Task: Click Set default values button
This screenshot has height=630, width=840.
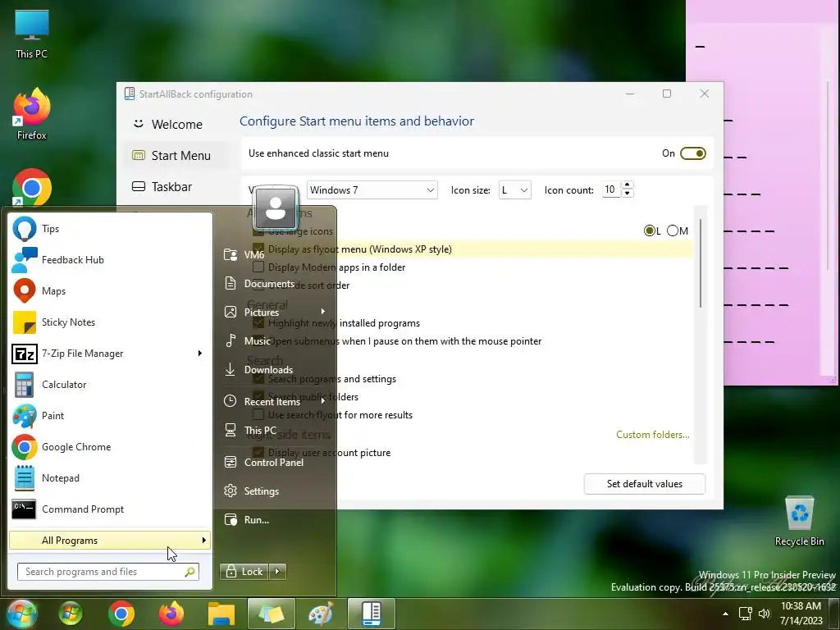Action: click(x=645, y=484)
